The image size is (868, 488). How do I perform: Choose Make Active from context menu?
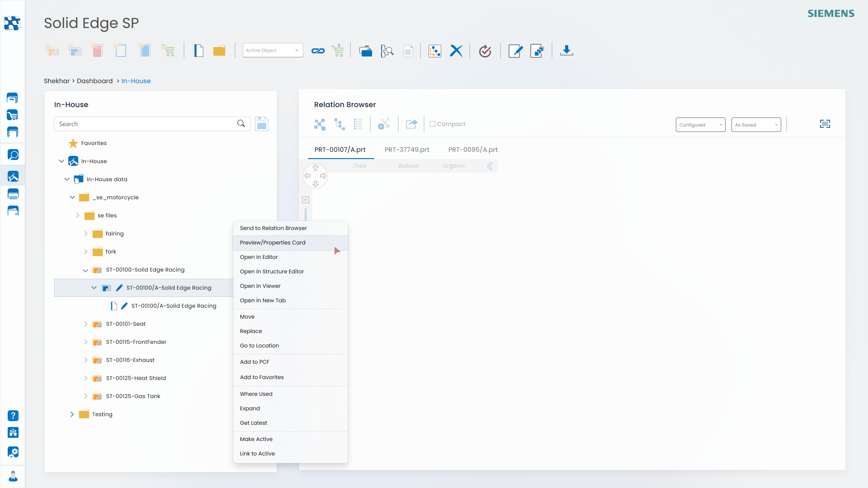click(290, 439)
